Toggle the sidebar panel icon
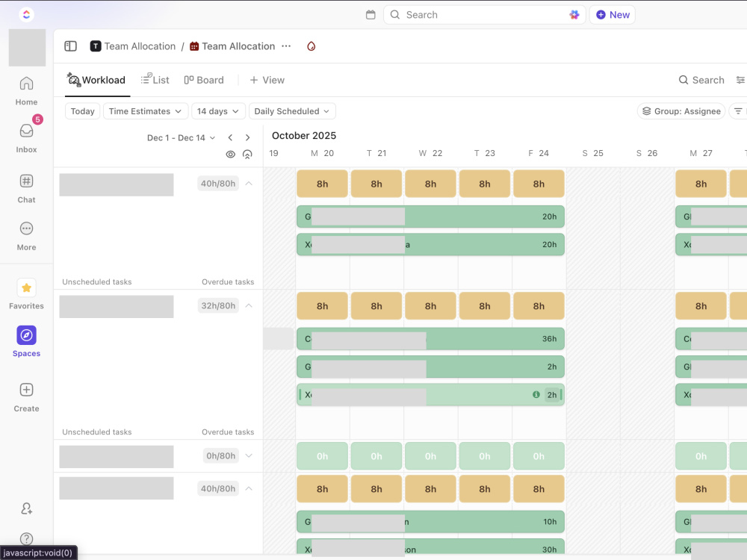The image size is (747, 560). coord(70,46)
